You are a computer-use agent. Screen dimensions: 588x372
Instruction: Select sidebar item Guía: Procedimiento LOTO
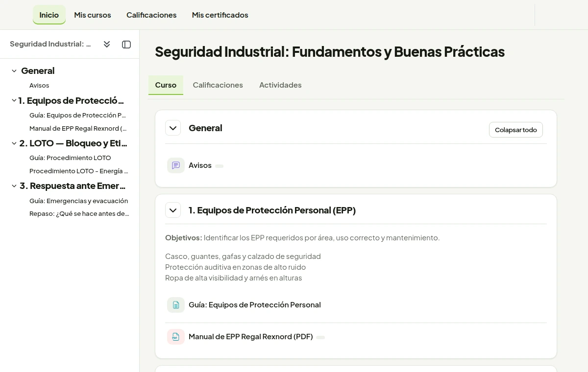(70, 158)
